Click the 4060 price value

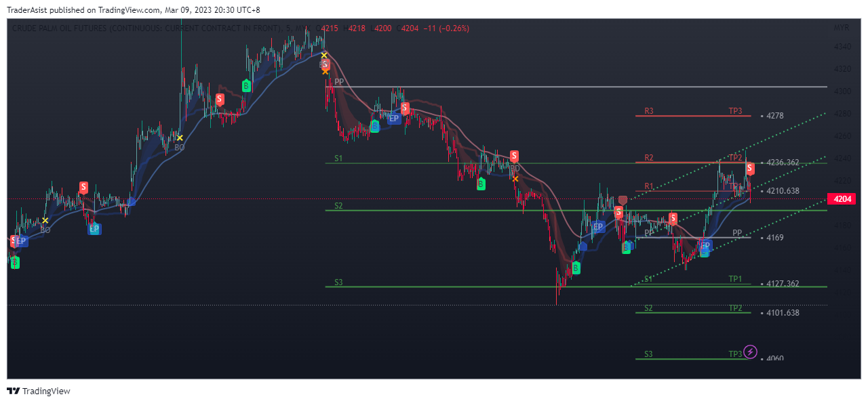775,358
